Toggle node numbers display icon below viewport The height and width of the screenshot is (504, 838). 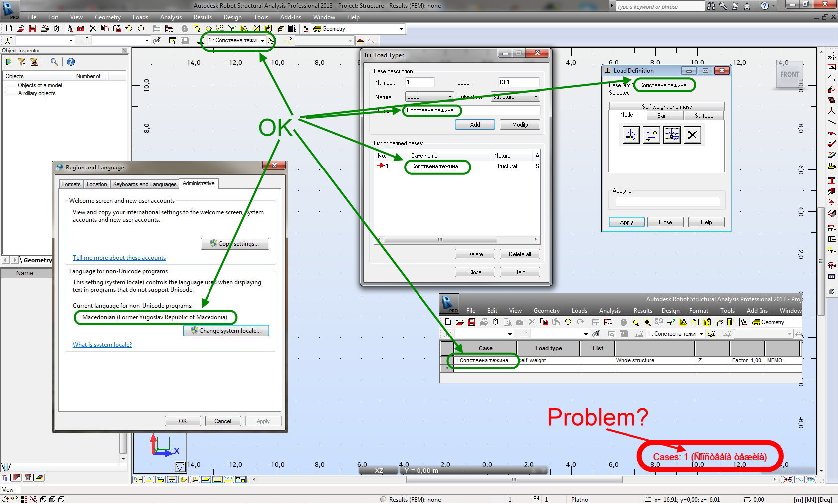[137, 479]
